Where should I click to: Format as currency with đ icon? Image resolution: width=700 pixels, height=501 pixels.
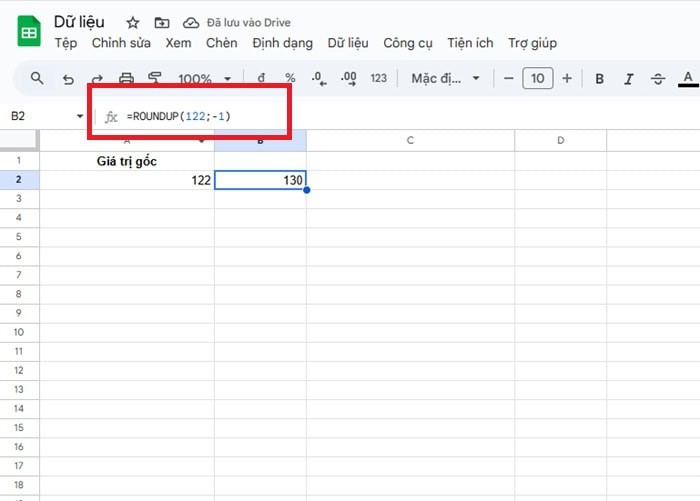coord(261,78)
